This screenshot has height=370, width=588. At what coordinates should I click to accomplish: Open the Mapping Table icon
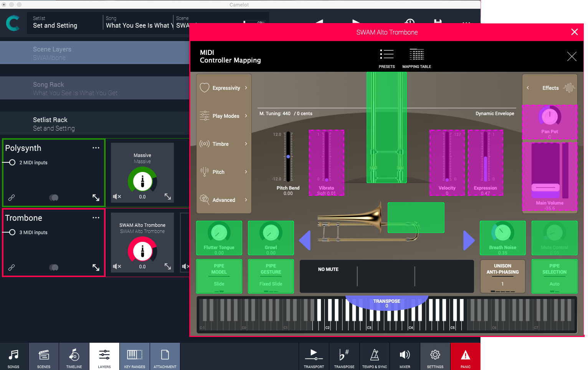pyautogui.click(x=416, y=55)
